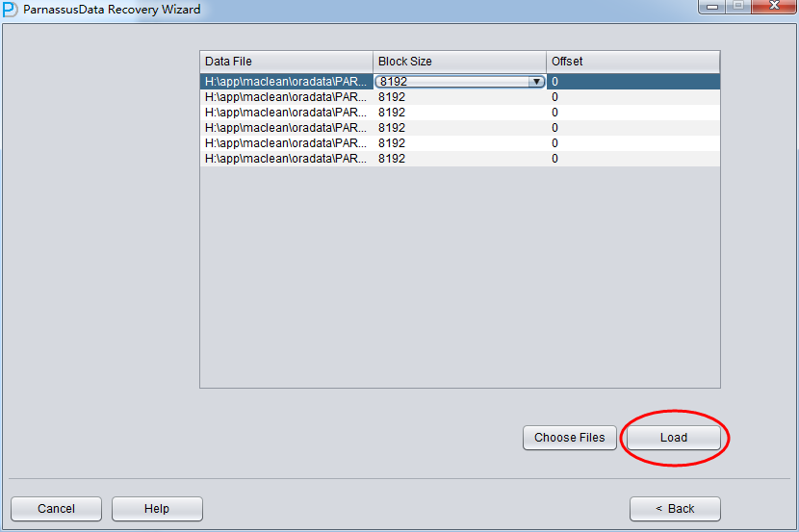Image resolution: width=799 pixels, height=532 pixels.
Task: Click the Load button
Action: tap(673, 438)
